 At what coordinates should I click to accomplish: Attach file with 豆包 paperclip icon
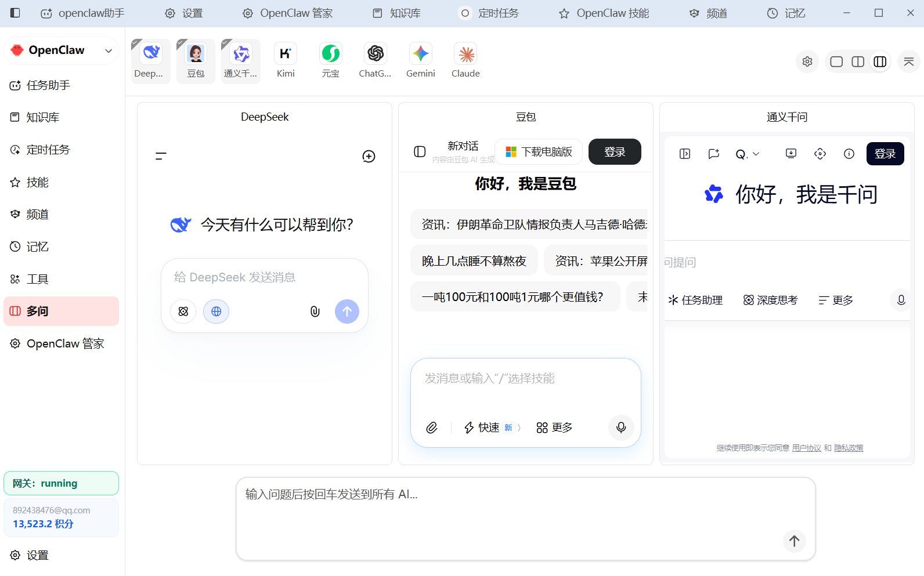[x=432, y=428]
